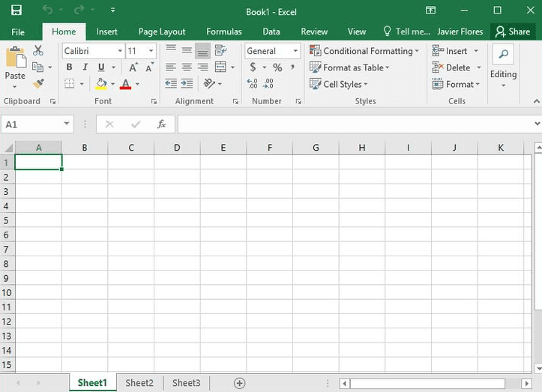542x392 pixels.
Task: Open Customize Quick Access Toolbar arrow
Action: (x=112, y=10)
